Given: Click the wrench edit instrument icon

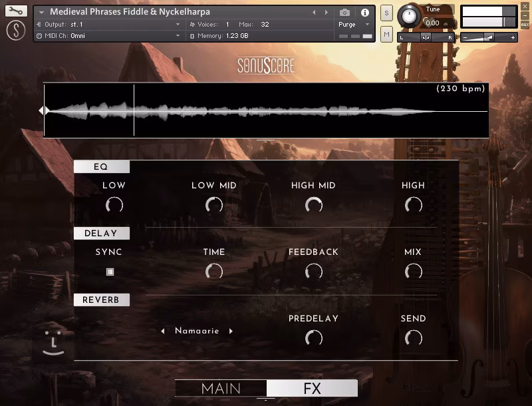Looking at the screenshot, I should (16, 11).
